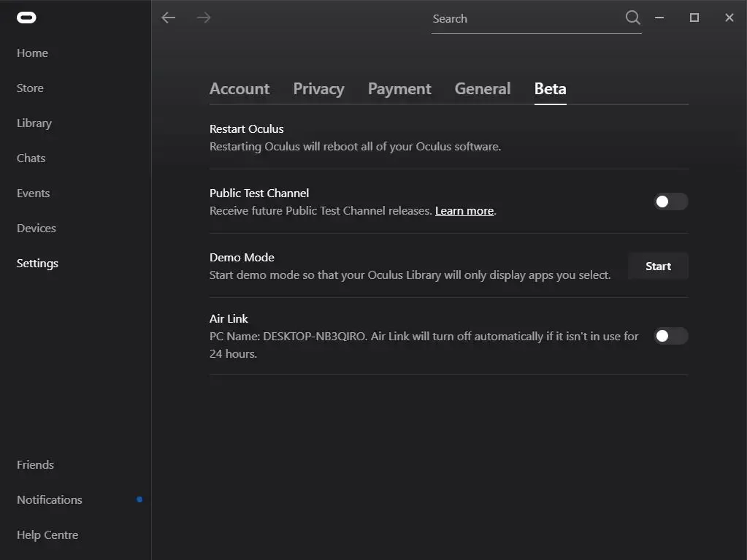Start Demo Mode with the Start button
The width and height of the screenshot is (747, 560).
coord(658,266)
